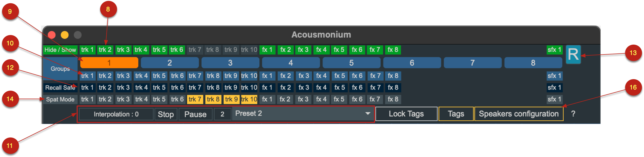Image resolution: width=644 pixels, height=157 pixels.
Task: Toggle fx 4 in Spat Mode row
Action: pyautogui.click(x=321, y=99)
